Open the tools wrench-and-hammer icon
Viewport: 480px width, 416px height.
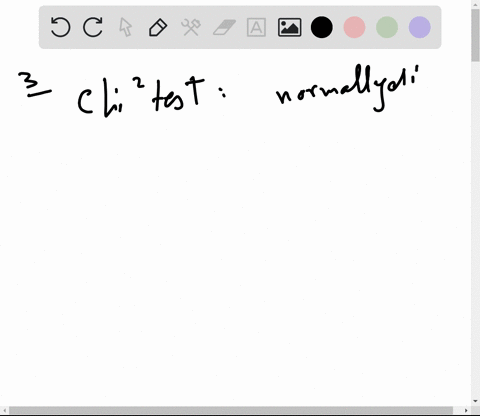click(191, 27)
